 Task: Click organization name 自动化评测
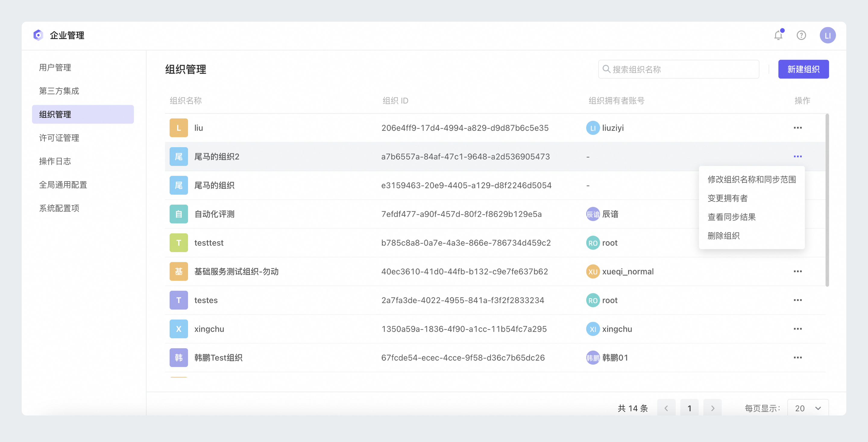pyautogui.click(x=214, y=214)
